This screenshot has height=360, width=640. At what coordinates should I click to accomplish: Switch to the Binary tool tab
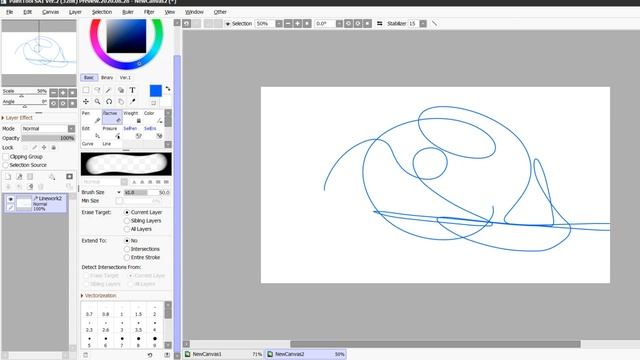[107, 78]
